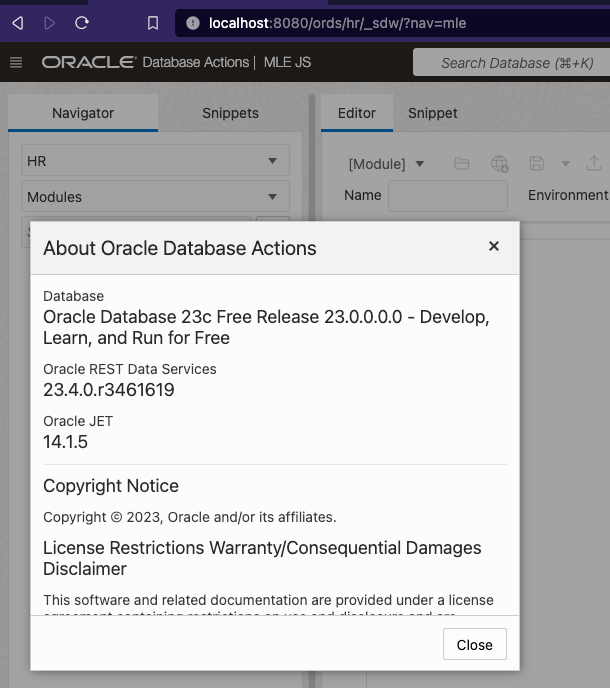The height and width of the screenshot is (688, 610).
Task: Click the open folder icon in editor toolbar
Action: coord(461,163)
